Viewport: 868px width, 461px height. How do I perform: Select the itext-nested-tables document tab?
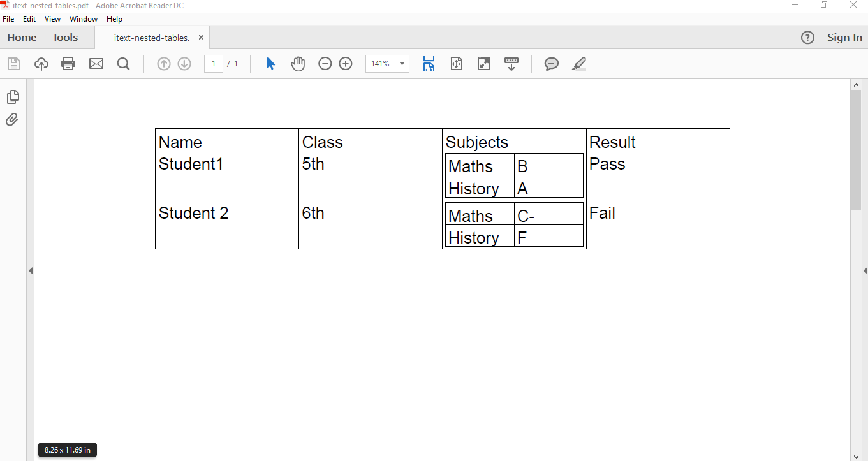coord(152,38)
